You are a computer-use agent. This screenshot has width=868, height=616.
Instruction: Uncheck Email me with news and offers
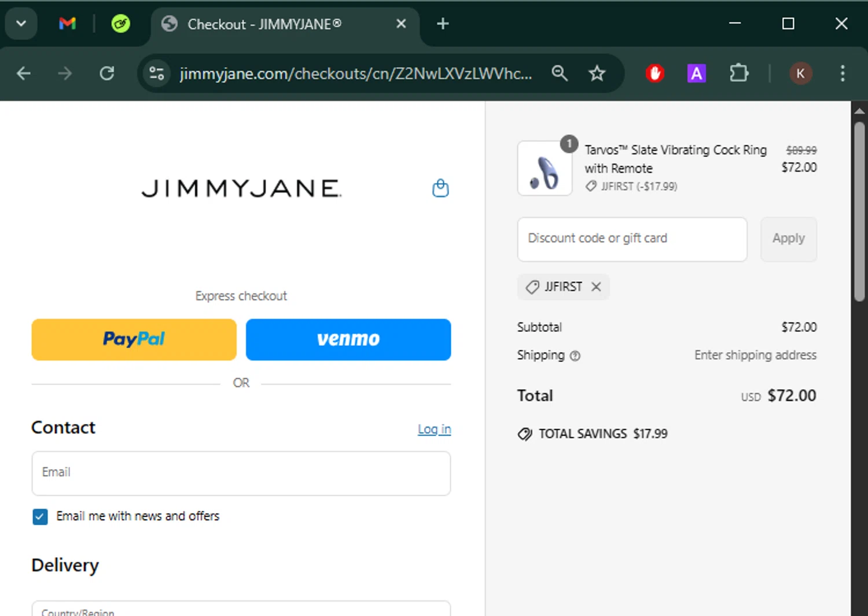pos(40,517)
